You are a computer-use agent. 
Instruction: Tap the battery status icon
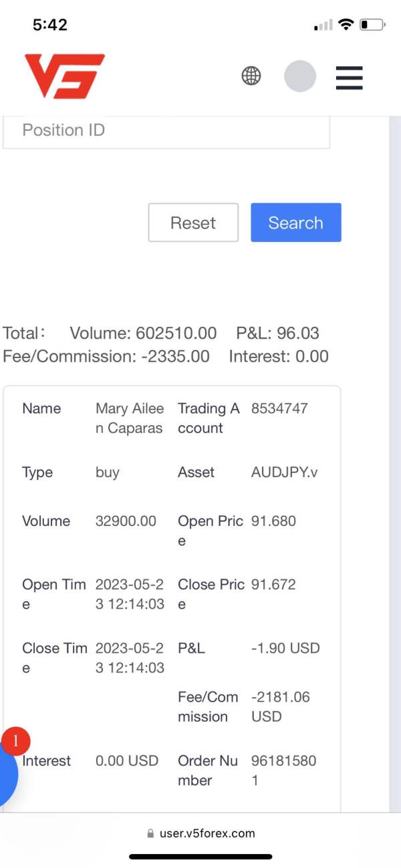point(372,25)
